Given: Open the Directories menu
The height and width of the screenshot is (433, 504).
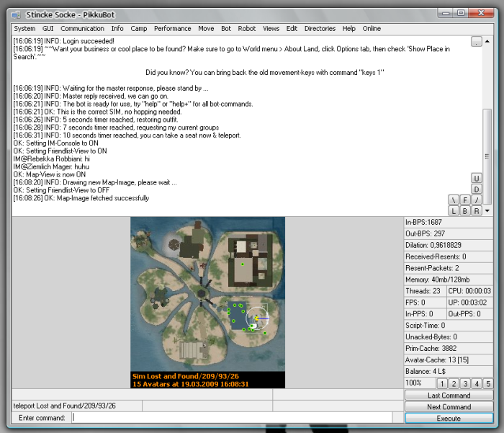Looking at the screenshot, I should (x=320, y=29).
